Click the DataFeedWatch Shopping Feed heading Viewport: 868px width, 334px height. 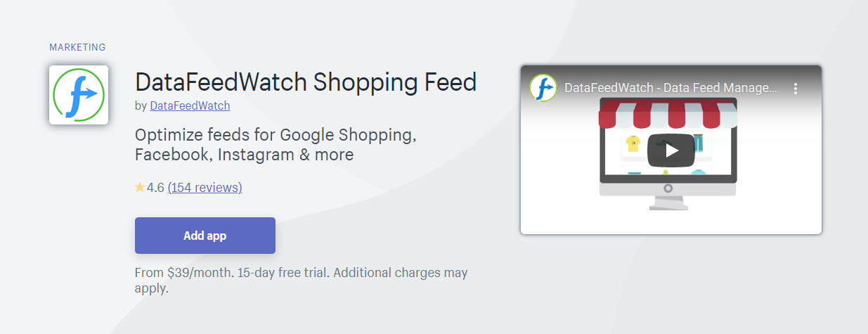click(x=306, y=82)
